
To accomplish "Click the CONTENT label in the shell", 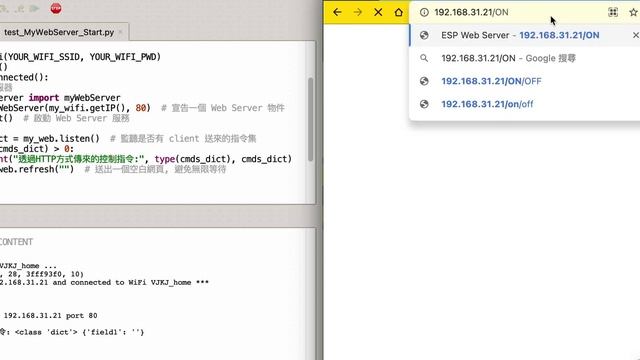I will pyautogui.click(x=16, y=242).
